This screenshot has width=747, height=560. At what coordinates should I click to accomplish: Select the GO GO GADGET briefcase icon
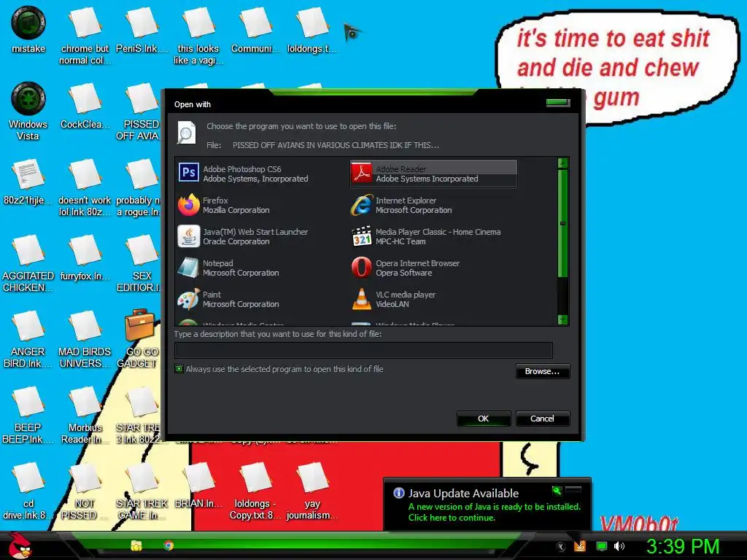139,338
